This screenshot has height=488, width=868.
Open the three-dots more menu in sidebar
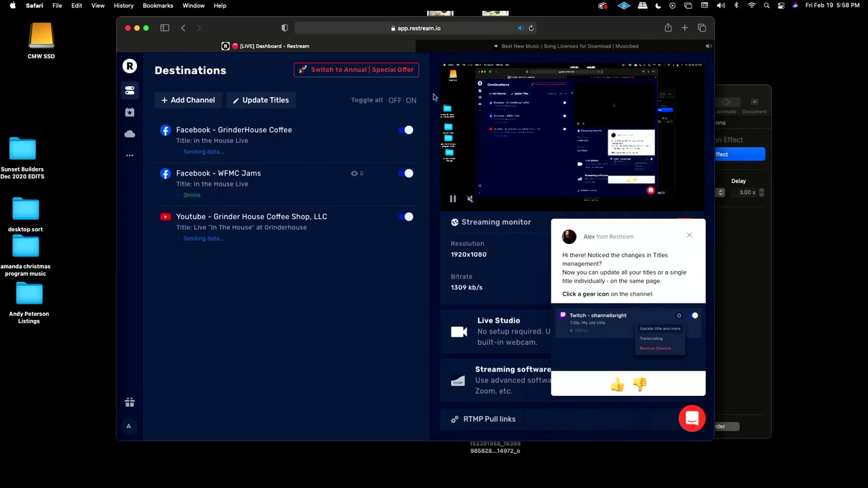[130, 155]
